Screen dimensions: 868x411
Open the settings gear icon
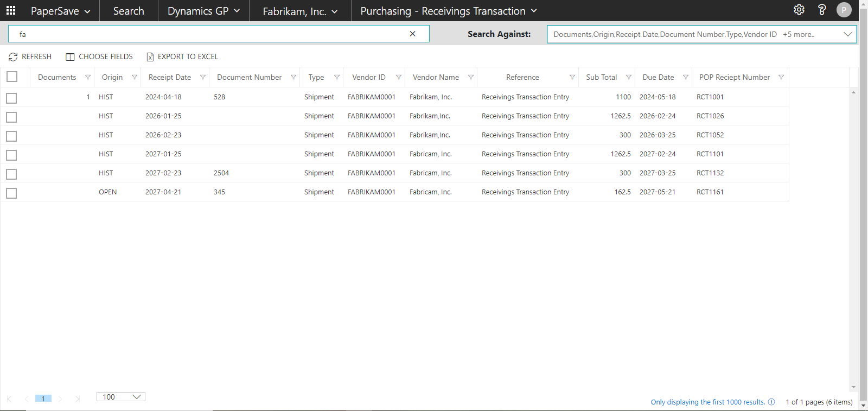[799, 10]
